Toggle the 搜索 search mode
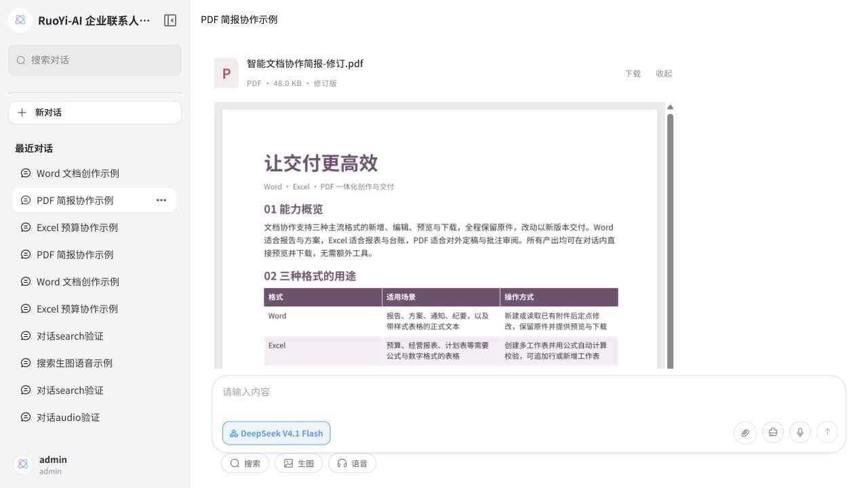Screen dimensions: 868x488 245,464
